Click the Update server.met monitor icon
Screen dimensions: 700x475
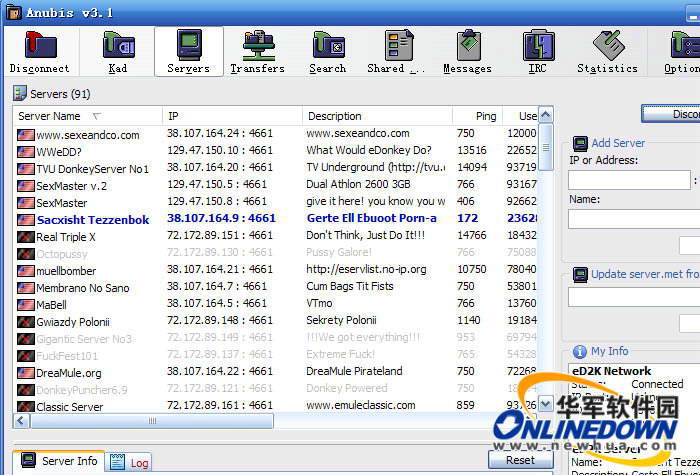tap(580, 275)
